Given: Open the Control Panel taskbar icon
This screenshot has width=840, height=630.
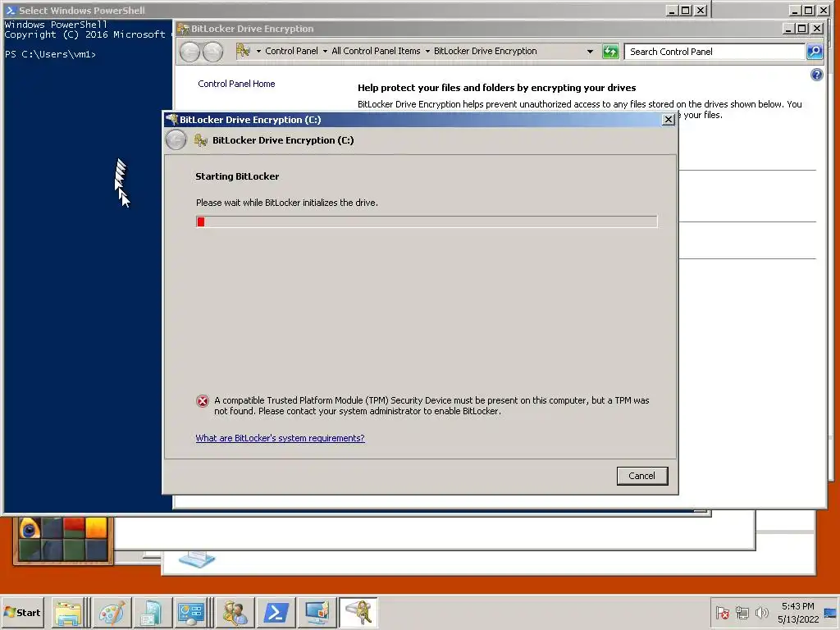Looking at the screenshot, I should pos(191,612).
